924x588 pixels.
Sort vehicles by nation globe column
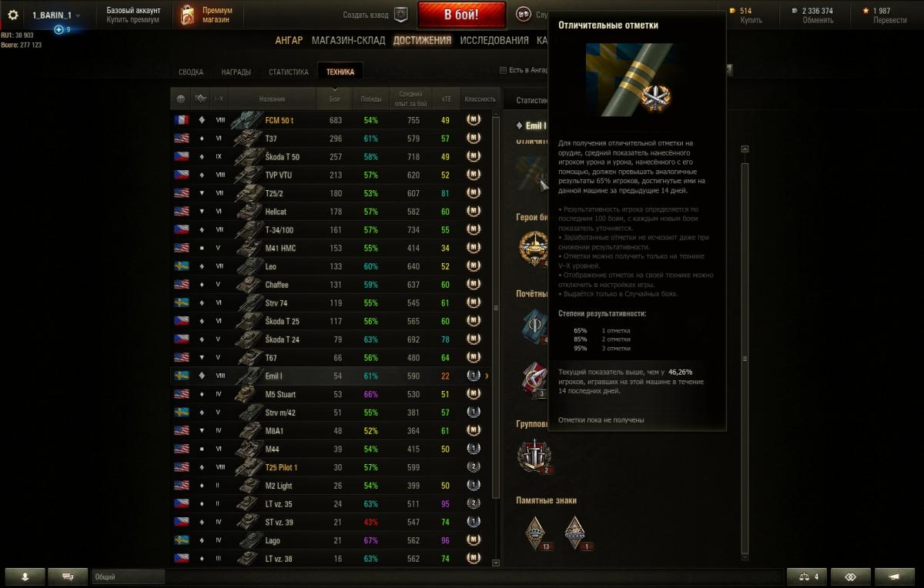click(x=180, y=99)
